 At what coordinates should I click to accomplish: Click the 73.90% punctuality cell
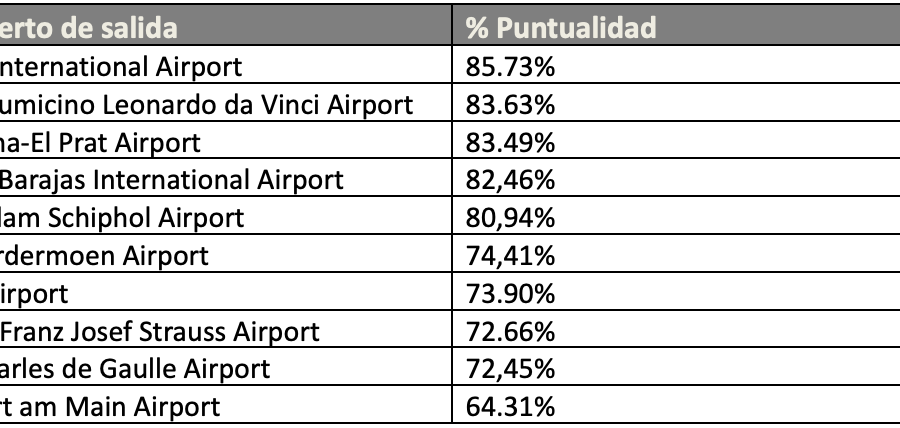tap(676, 291)
